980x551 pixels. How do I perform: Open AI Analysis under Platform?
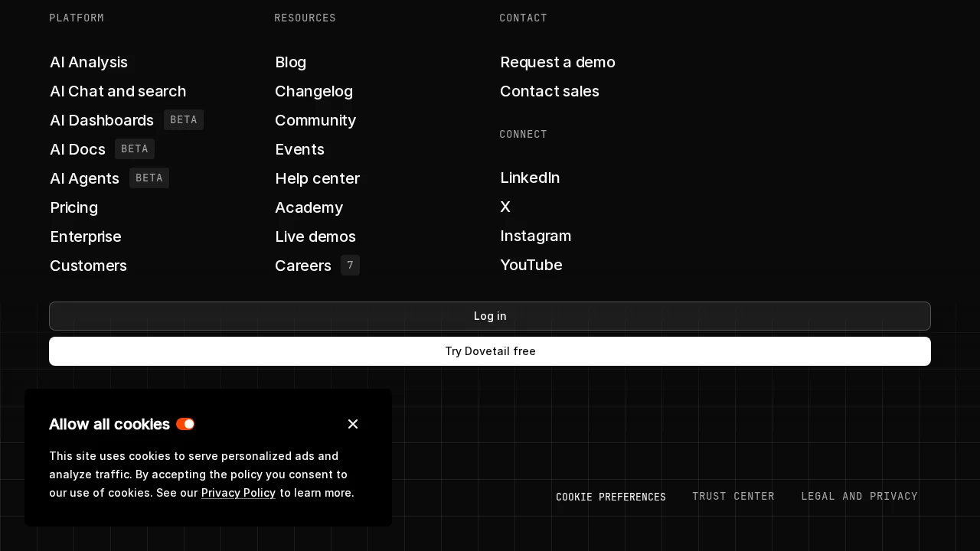[88, 62]
